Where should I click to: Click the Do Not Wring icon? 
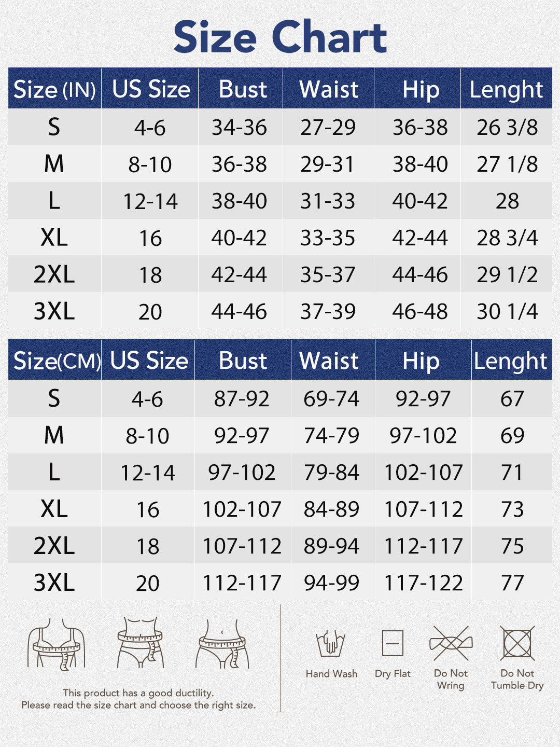[x=451, y=643]
